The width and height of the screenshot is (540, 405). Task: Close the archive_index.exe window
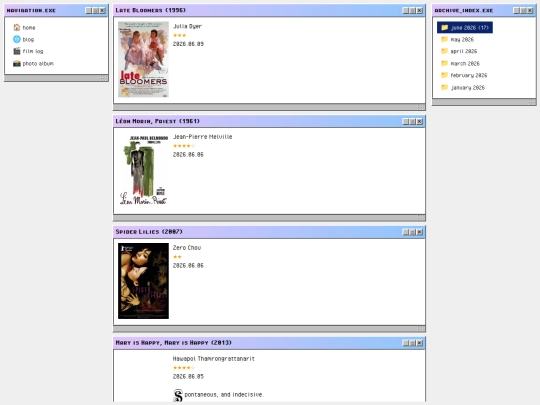click(530, 11)
